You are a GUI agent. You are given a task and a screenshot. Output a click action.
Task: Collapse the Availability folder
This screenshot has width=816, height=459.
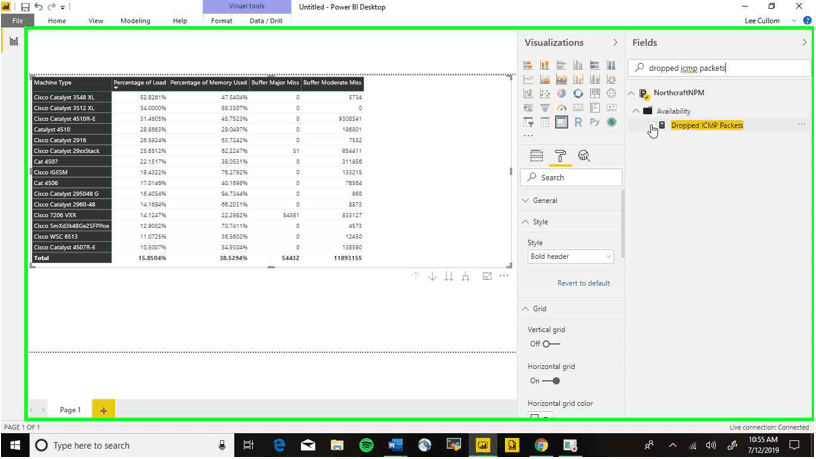click(x=636, y=111)
